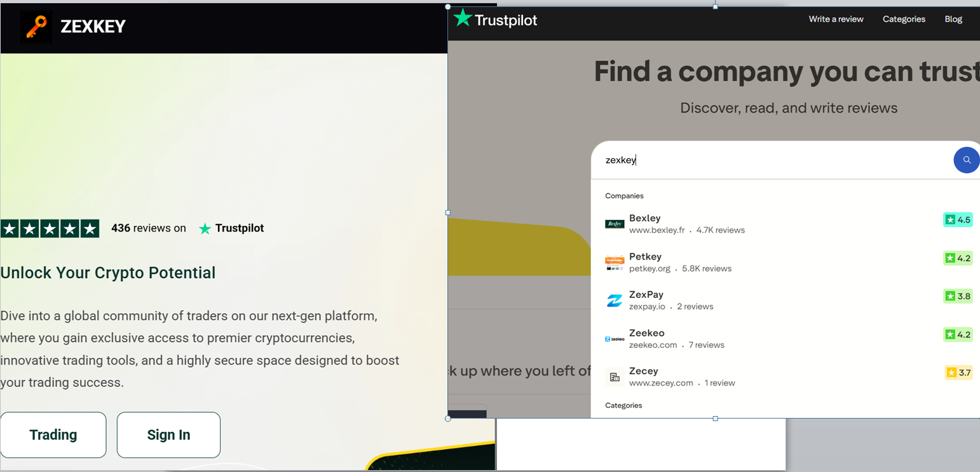Image resolution: width=980 pixels, height=472 pixels.
Task: Select the ZexPay search result name
Action: (x=646, y=295)
